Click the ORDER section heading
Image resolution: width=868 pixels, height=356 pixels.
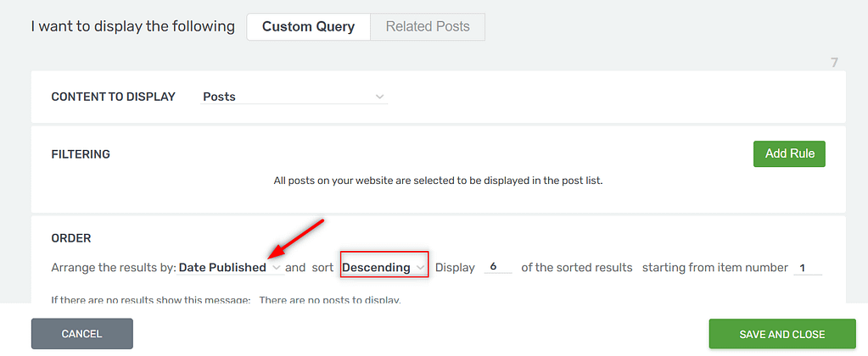tap(71, 238)
